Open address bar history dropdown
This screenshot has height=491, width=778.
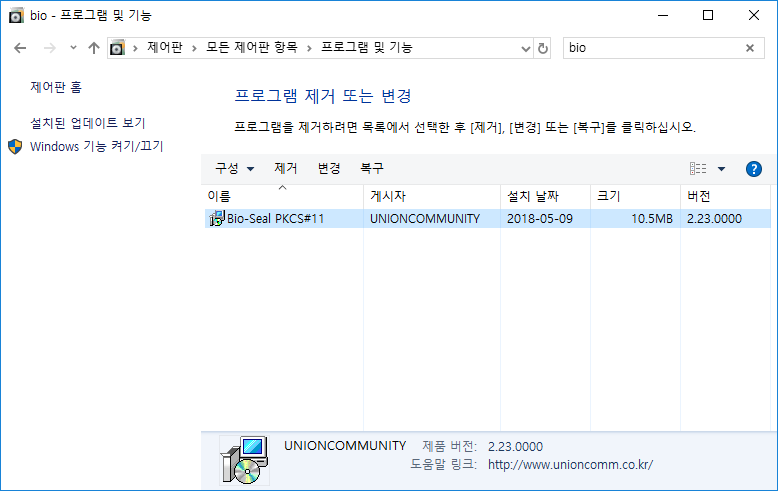point(526,49)
